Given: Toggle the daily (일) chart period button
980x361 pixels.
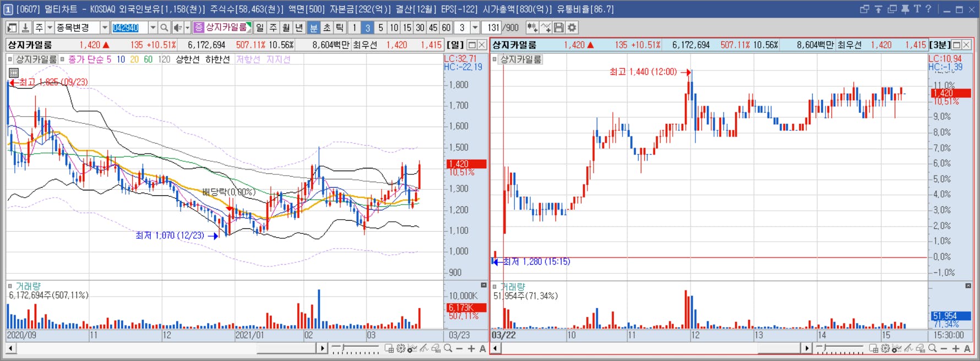Looking at the screenshot, I should (x=260, y=28).
